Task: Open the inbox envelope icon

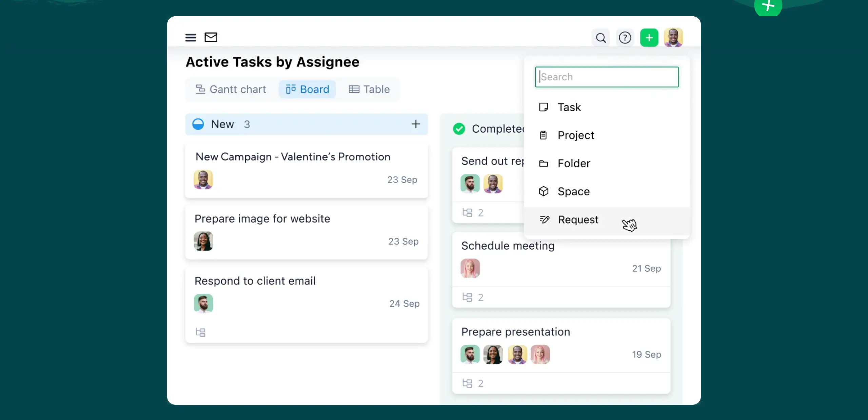Action: (211, 37)
